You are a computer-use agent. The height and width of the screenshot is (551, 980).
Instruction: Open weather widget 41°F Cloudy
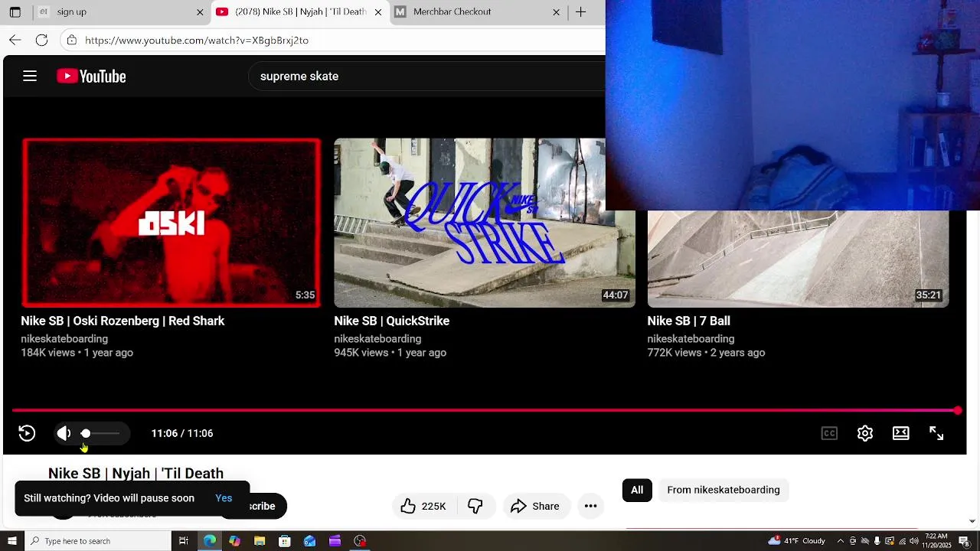tap(797, 541)
